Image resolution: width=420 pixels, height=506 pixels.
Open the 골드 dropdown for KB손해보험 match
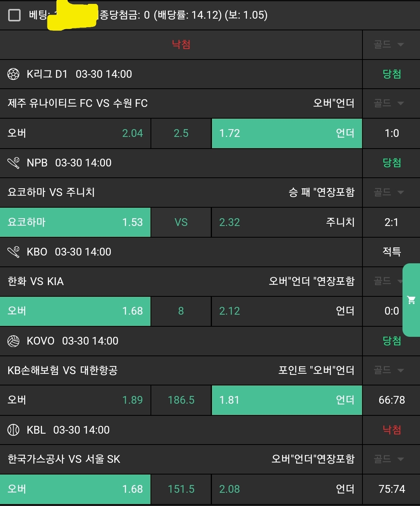click(x=389, y=370)
